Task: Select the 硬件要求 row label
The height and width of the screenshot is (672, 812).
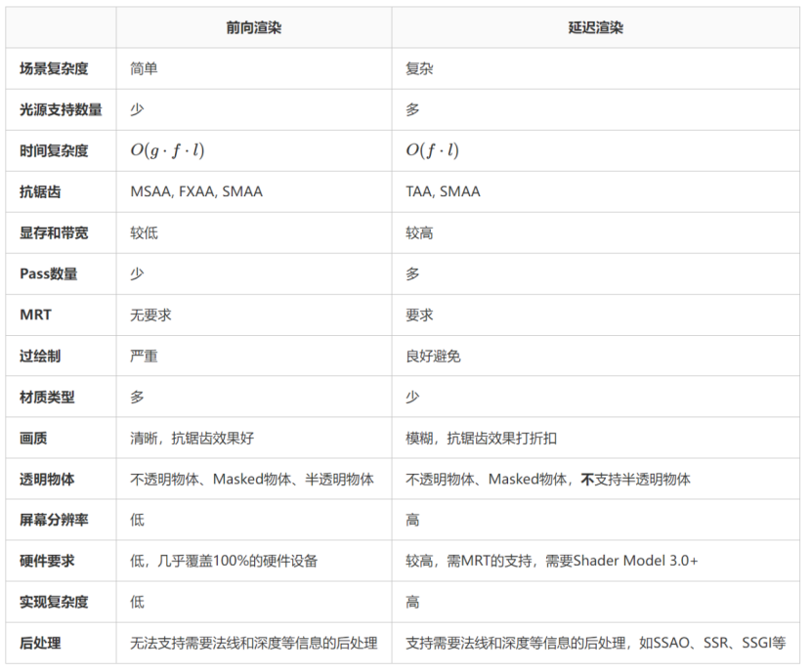Action: 47,561
